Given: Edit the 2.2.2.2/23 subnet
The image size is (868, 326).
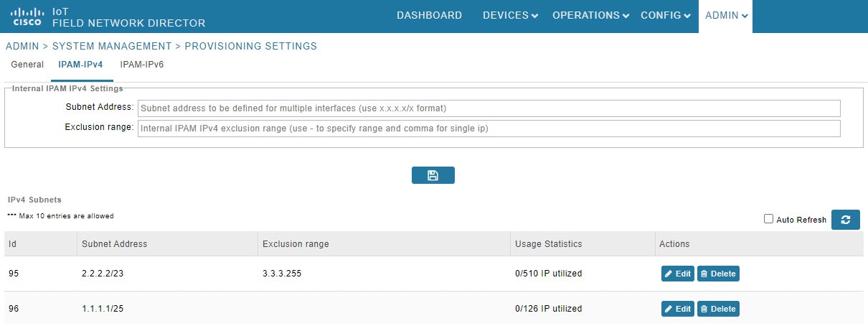Looking at the screenshot, I should click(x=677, y=274).
